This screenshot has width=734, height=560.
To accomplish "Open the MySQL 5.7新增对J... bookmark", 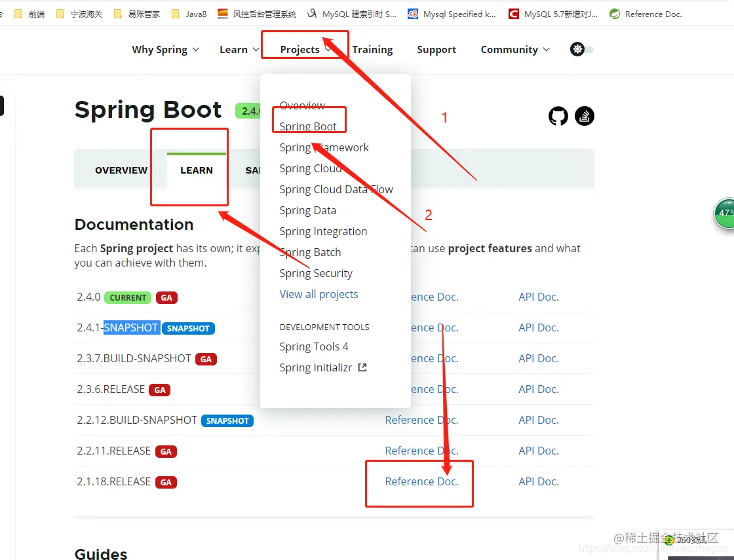I will 553,14.
